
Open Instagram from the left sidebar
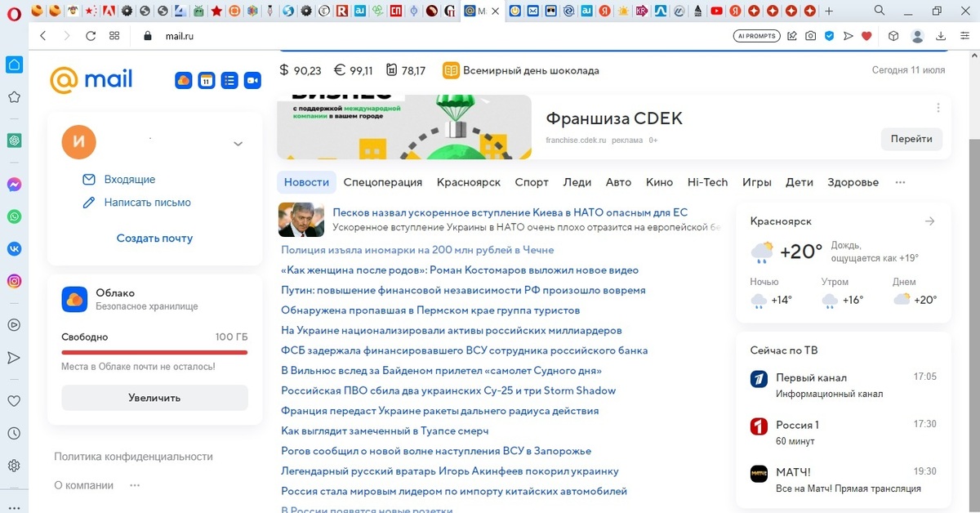point(13,280)
